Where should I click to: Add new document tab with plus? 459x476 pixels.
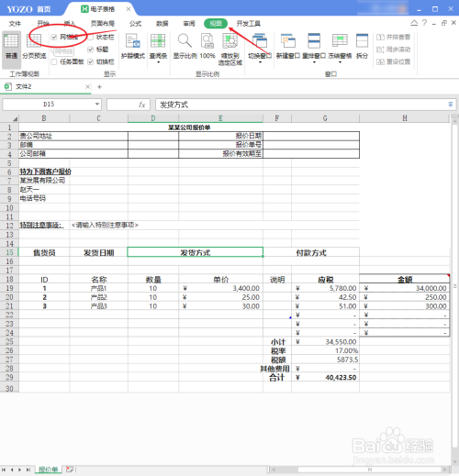click(99, 87)
